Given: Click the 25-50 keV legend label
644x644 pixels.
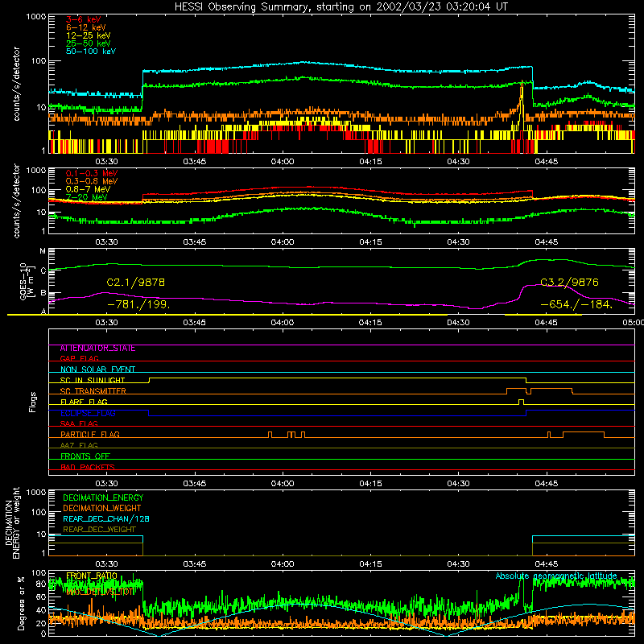Looking at the screenshot, I should tap(89, 43).
